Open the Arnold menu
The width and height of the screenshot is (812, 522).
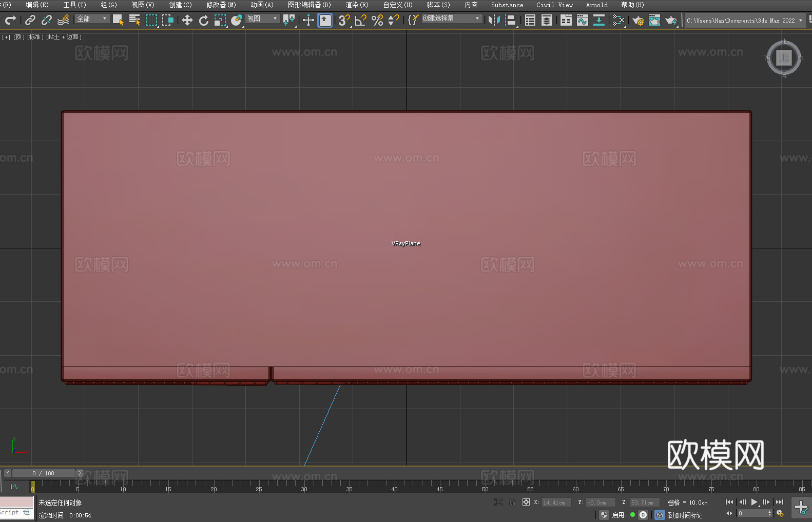(597, 5)
